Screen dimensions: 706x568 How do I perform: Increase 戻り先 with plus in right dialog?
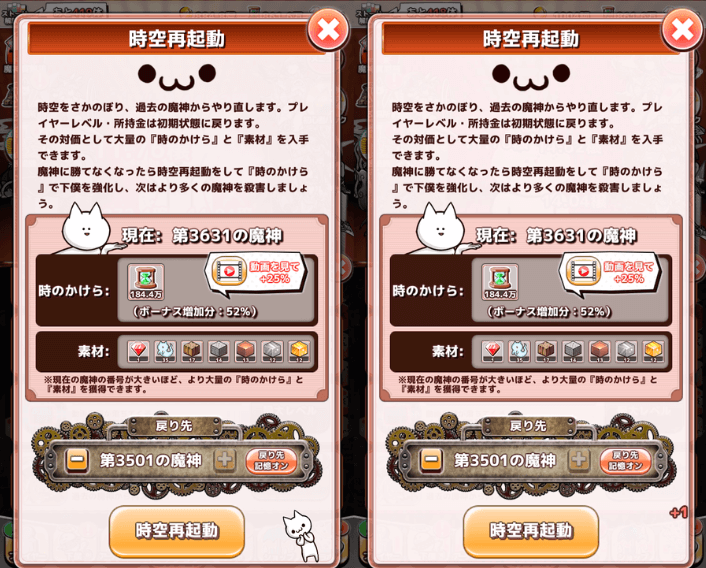pyautogui.click(x=579, y=460)
